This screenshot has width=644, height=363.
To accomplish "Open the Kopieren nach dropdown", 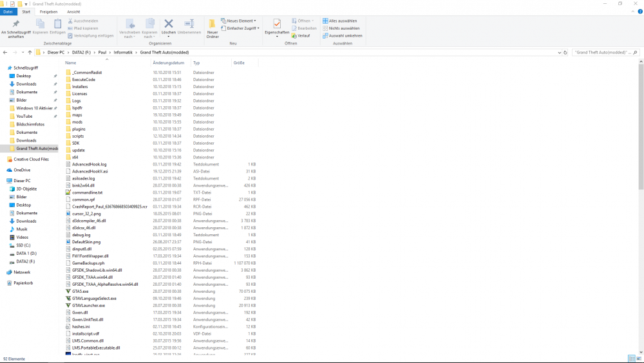I will pos(149,29).
